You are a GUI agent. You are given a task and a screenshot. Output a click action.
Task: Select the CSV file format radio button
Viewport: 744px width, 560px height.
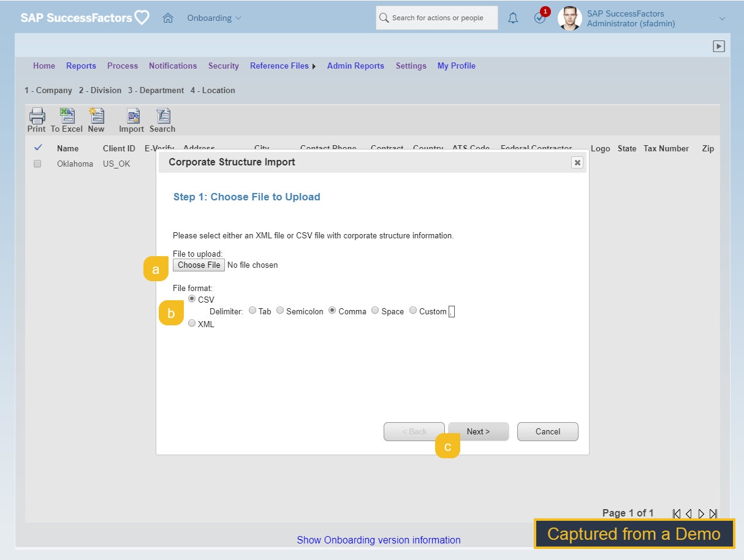192,299
